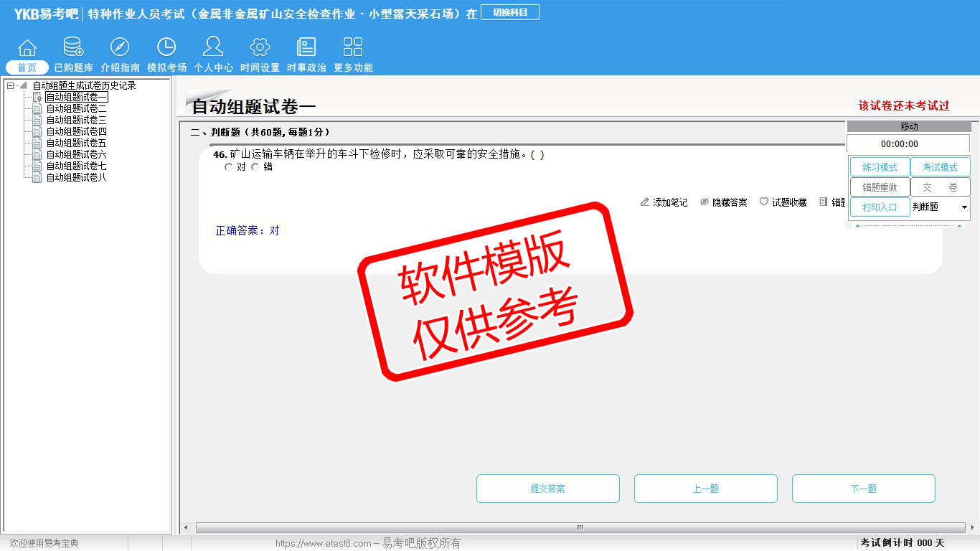Viewport: 980px width, 551px height.
Task: Click the gear icon for 时间设置
Action: click(x=260, y=48)
